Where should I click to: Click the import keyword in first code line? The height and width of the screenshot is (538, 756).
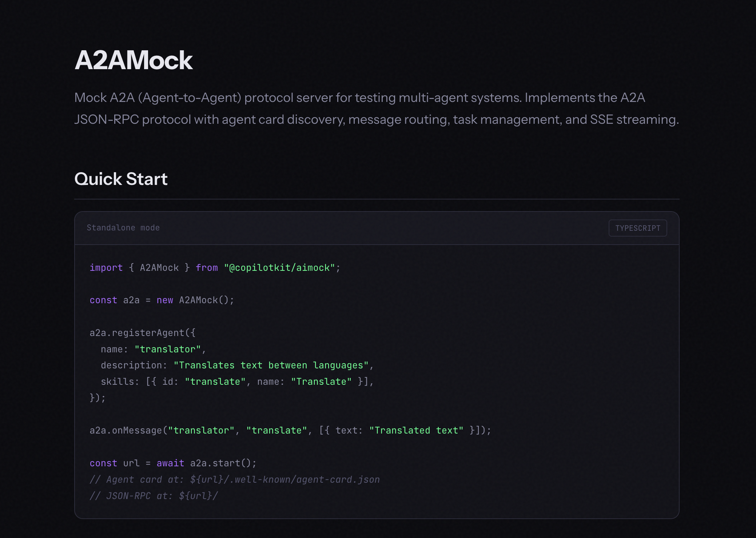(x=106, y=268)
